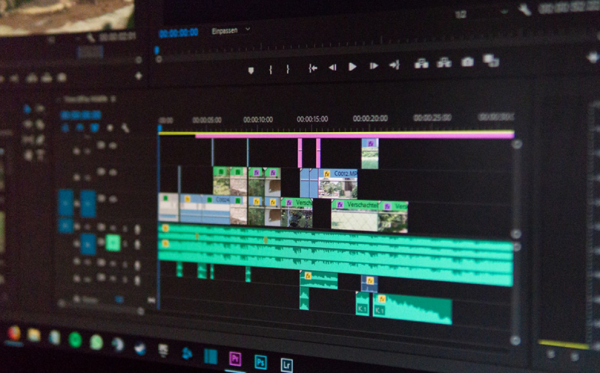Toggle the green highlighted audio track button

[x=113, y=243]
